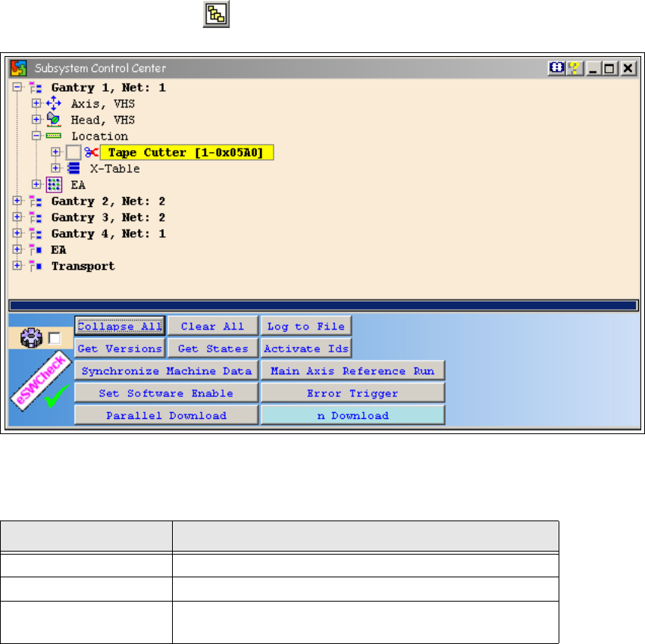This screenshot has height=644, width=645.
Task: Expand the Axis, VHS node
Action: (36, 103)
